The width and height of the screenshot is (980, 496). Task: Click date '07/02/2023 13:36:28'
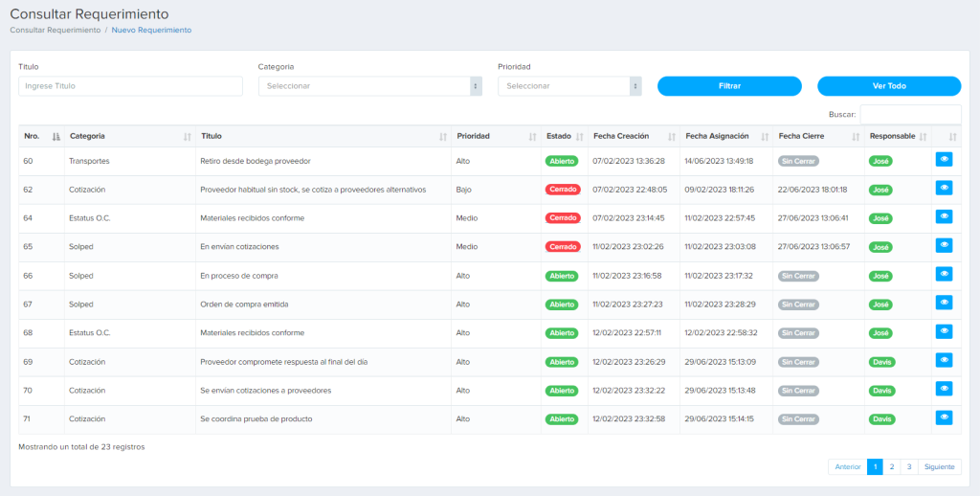(x=629, y=161)
